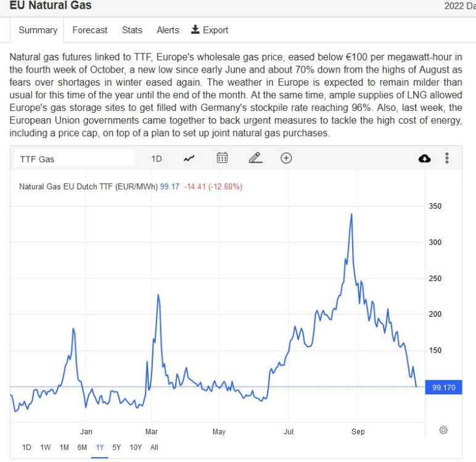The image size is (476, 462).
Task: Choose the 6M time range
Action: pos(82,447)
